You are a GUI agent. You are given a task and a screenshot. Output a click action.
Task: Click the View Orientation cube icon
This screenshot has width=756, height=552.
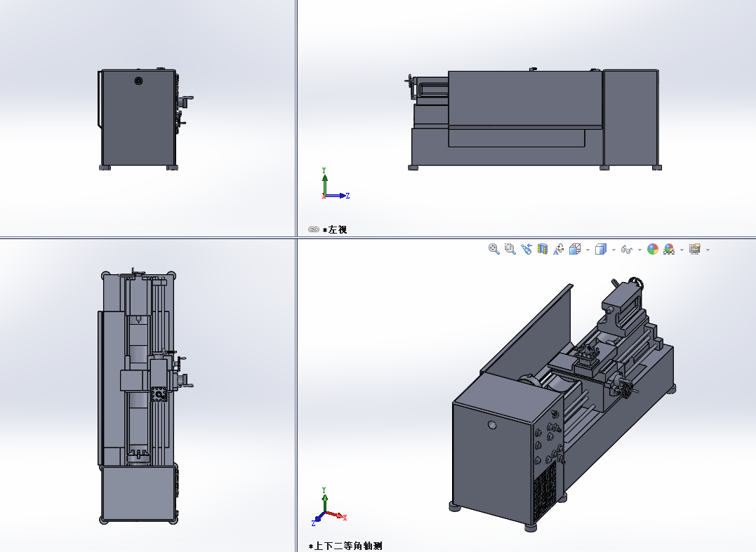tap(575, 249)
